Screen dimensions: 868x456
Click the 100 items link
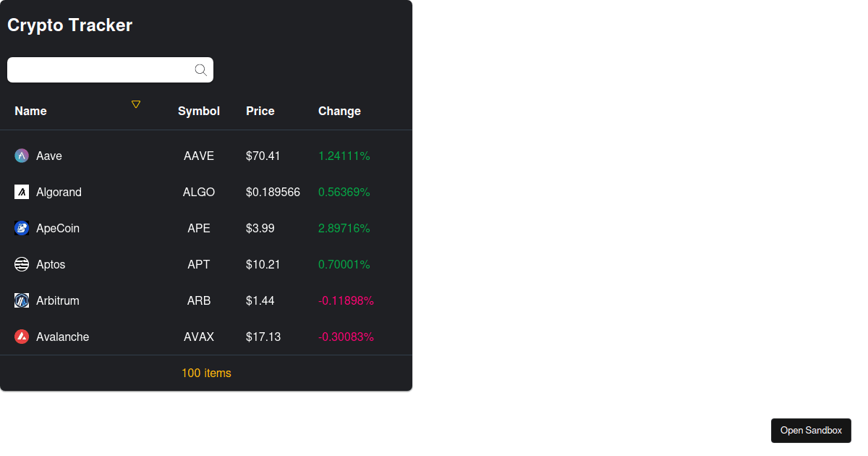tap(206, 373)
